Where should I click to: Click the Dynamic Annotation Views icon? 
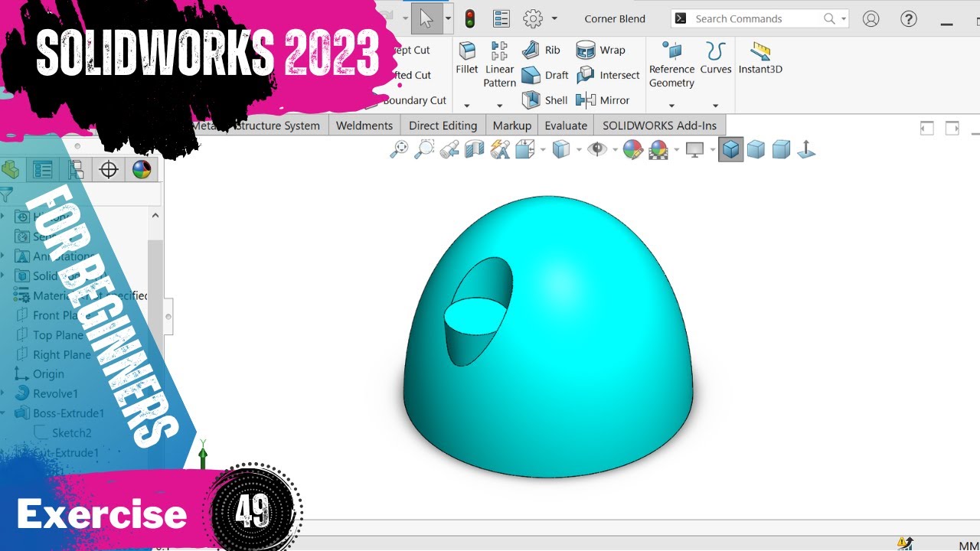pyautogui.click(x=500, y=149)
